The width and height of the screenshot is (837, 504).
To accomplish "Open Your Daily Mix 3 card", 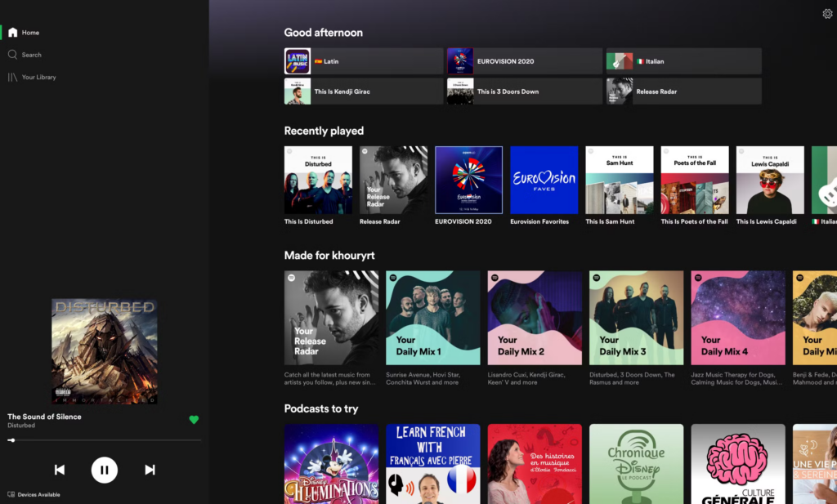I will tap(636, 318).
